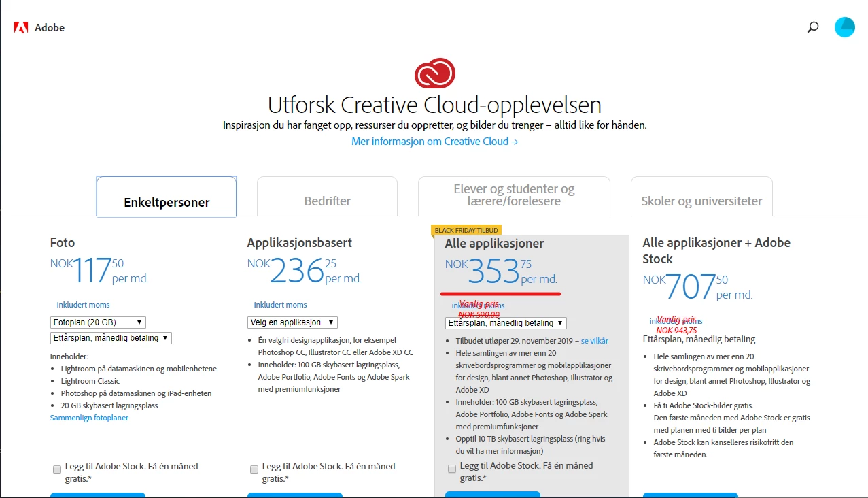The image size is (868, 498).
Task: Click the Adobe wordmark text
Action: click(50, 28)
